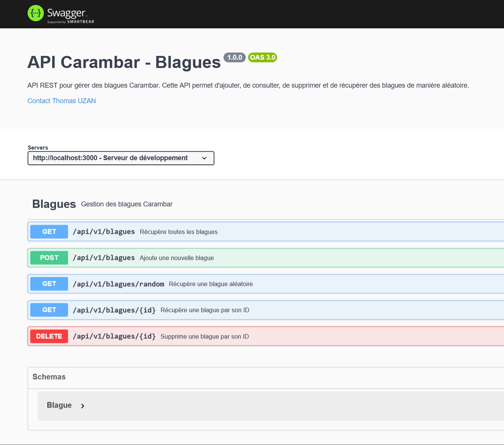Click "Ajoute une nouvelle blague" summary text
The image size is (504, 445).
177,258
